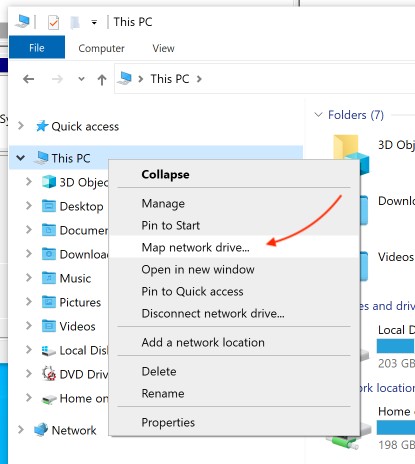Screen dimensions: 415x464
Task: Open the recent locations dropdown arrow
Action: tap(81, 79)
